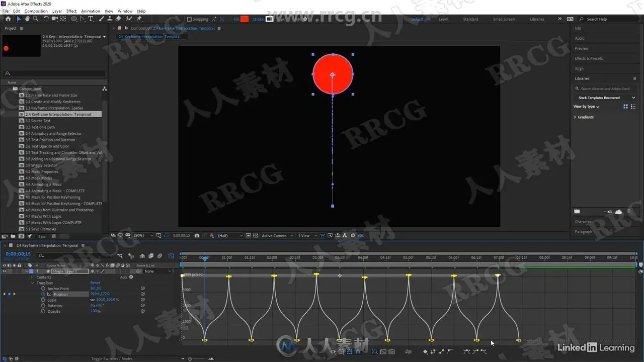Click the Graph Editor icon in timeline
The width and height of the screenshot is (644, 362).
click(171, 255)
